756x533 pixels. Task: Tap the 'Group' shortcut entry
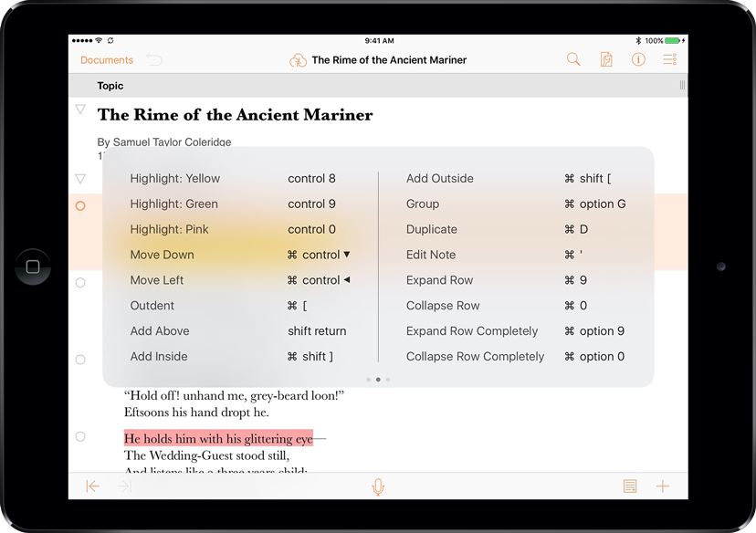point(423,204)
